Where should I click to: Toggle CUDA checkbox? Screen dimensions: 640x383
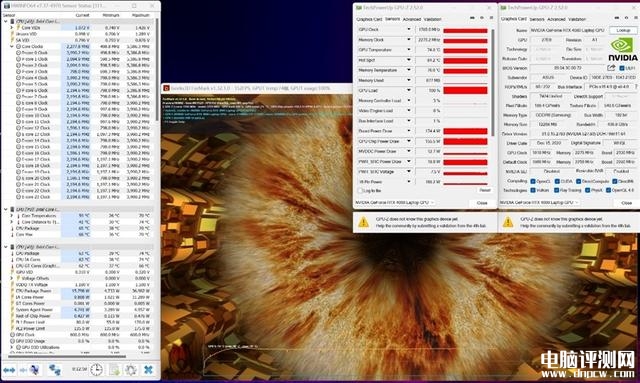point(557,181)
